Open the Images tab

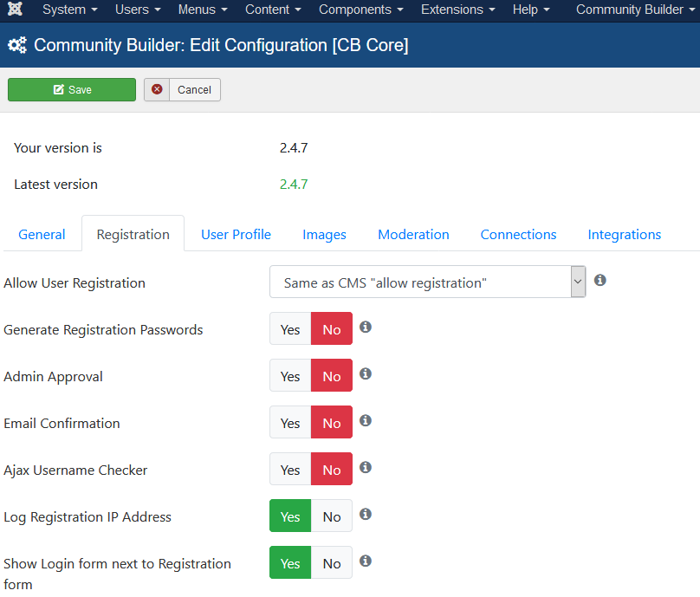tap(324, 234)
